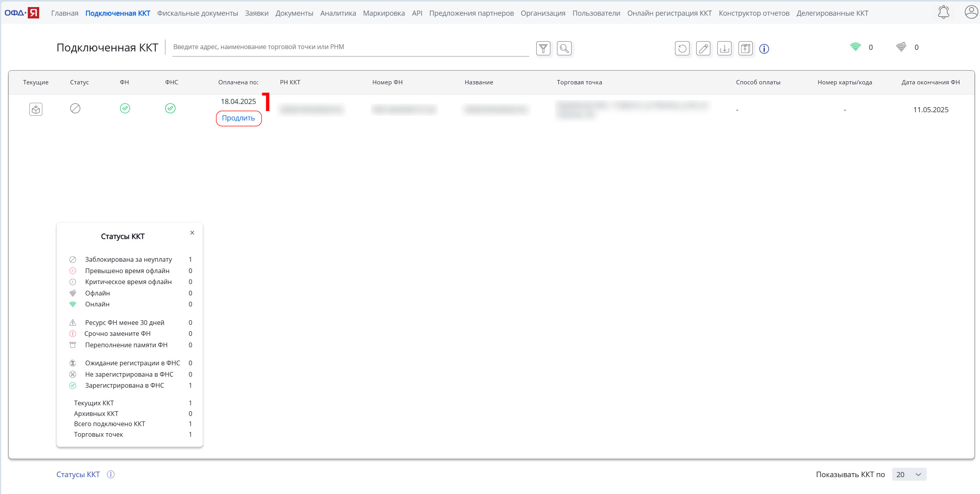Click the Оплачена по column header

pyautogui.click(x=238, y=82)
